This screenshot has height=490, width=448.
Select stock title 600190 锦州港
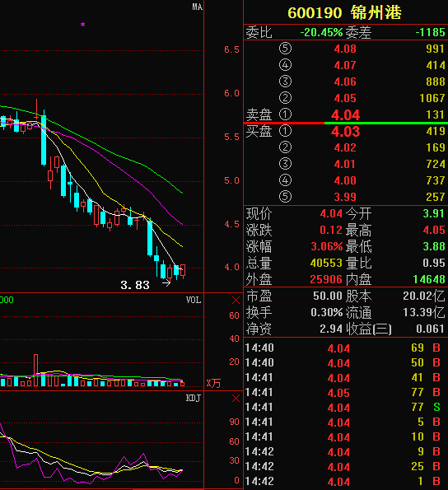(x=344, y=13)
